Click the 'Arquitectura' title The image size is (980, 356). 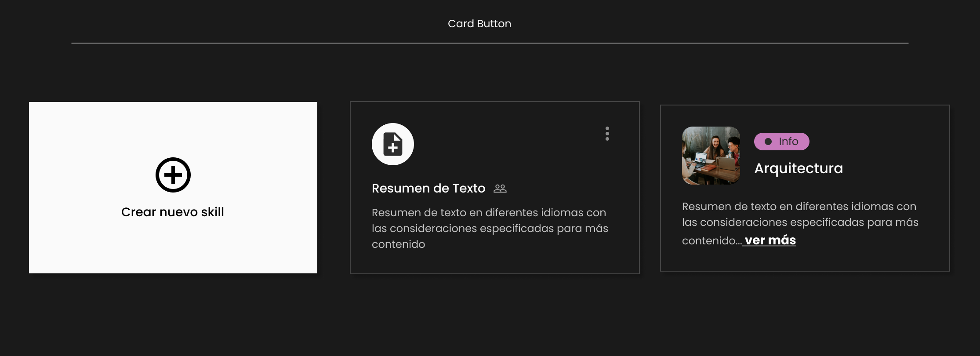[799, 168]
